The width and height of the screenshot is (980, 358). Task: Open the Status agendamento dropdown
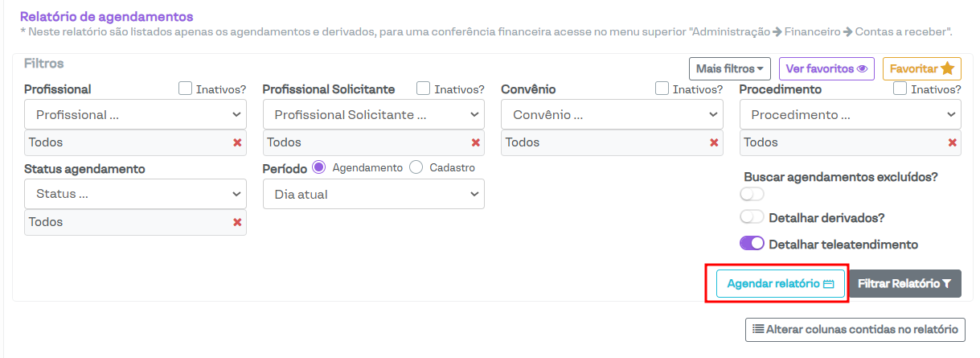(135, 194)
